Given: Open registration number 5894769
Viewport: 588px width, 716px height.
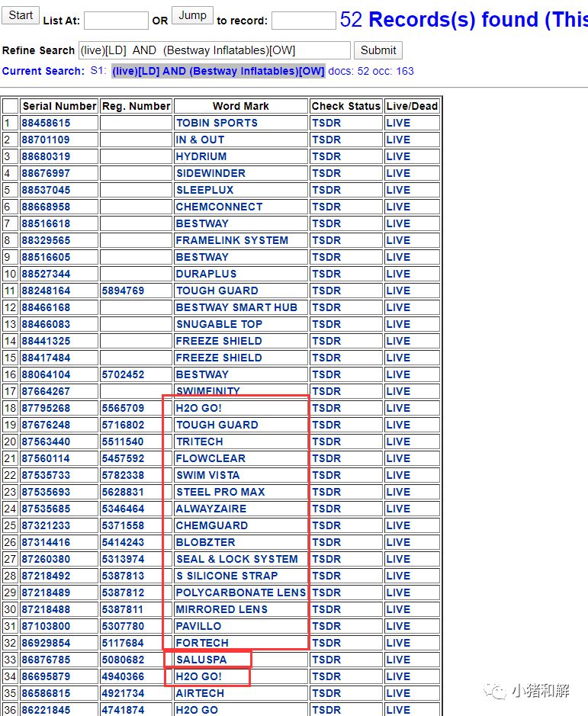Looking at the screenshot, I should click(123, 291).
